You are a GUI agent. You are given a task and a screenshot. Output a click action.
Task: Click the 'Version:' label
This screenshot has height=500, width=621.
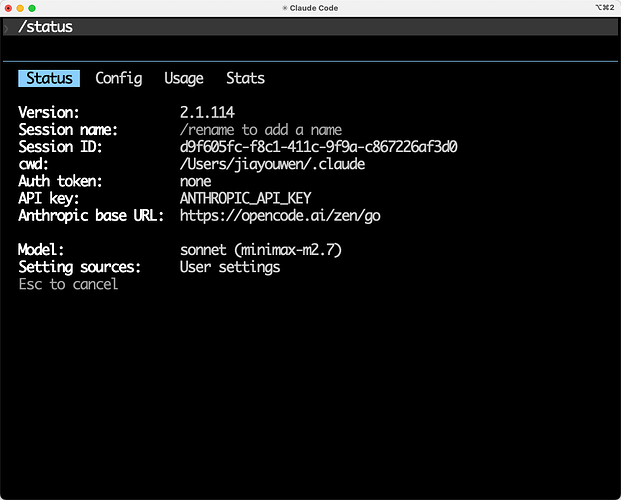pos(49,113)
